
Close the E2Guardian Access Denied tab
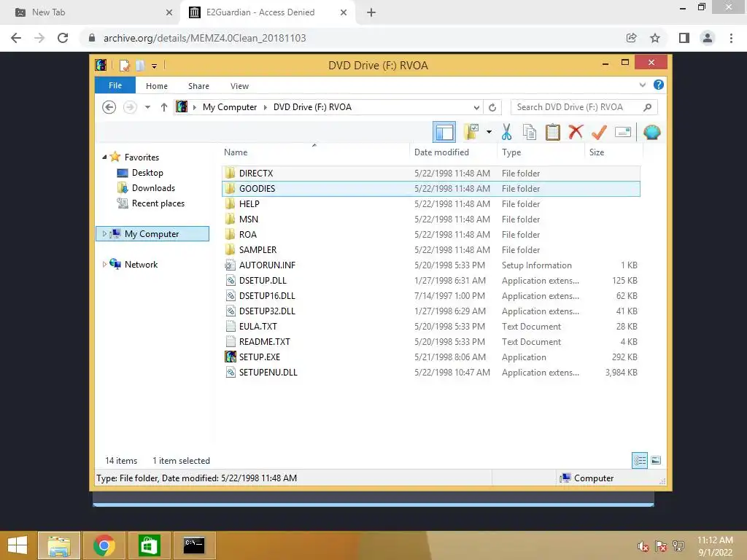pos(344,12)
